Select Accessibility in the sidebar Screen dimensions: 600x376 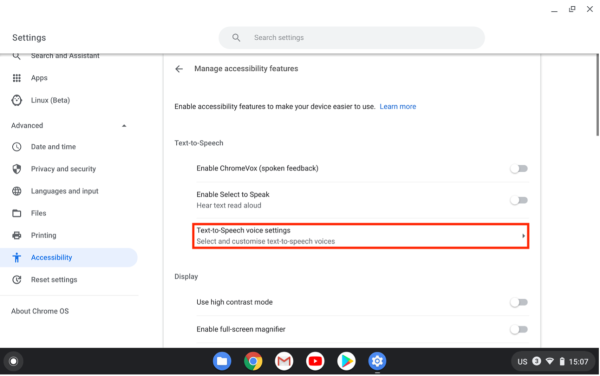coord(69,257)
